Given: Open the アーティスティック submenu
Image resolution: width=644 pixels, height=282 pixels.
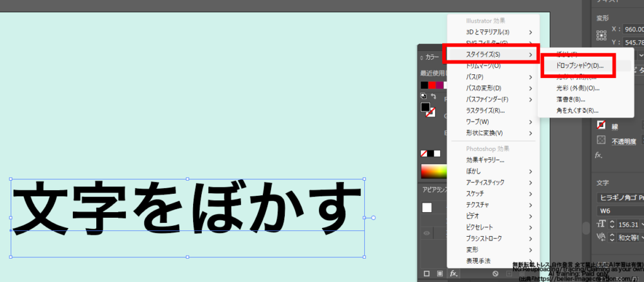Looking at the screenshot, I should point(493,182).
